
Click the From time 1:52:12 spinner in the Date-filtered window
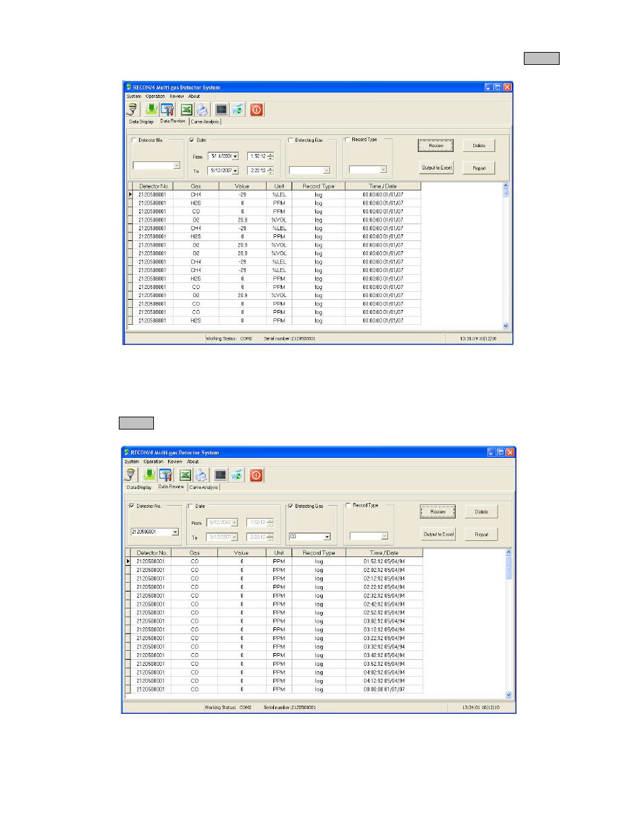click(271, 157)
